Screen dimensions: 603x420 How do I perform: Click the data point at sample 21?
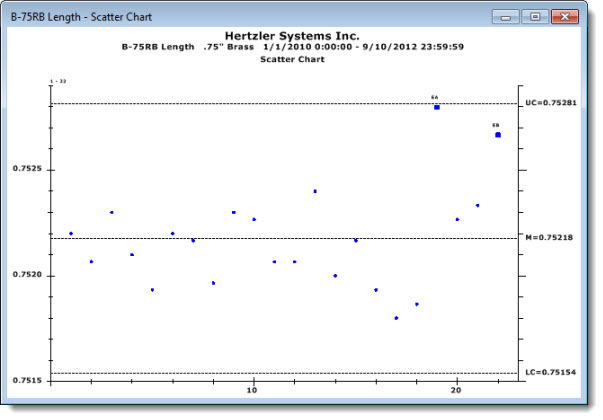pos(477,205)
